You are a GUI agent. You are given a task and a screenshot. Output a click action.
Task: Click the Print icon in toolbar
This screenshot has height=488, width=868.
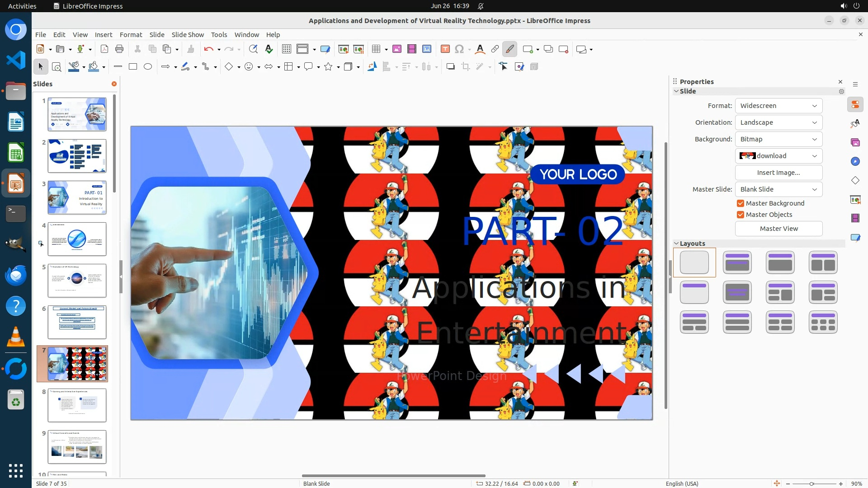tap(119, 49)
